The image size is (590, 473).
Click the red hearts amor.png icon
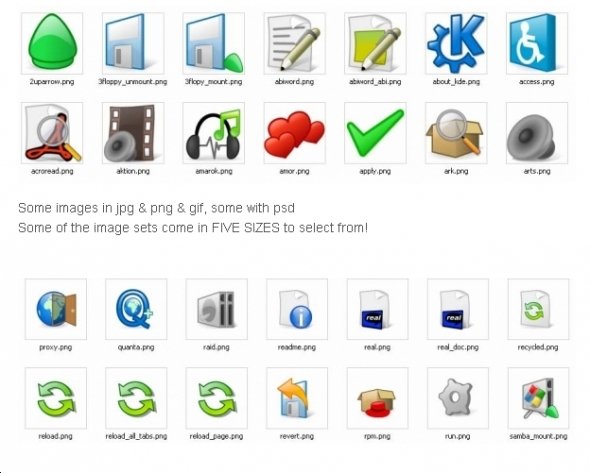point(295,133)
